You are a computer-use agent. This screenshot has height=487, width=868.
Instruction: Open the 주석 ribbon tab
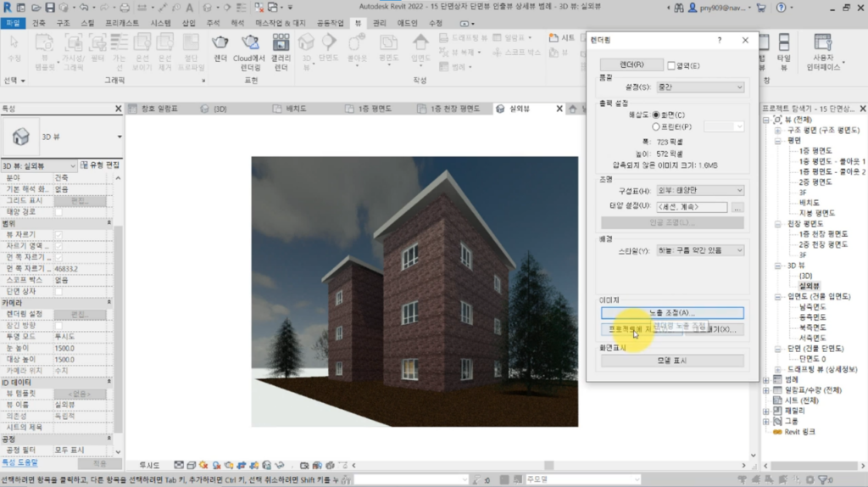point(213,23)
